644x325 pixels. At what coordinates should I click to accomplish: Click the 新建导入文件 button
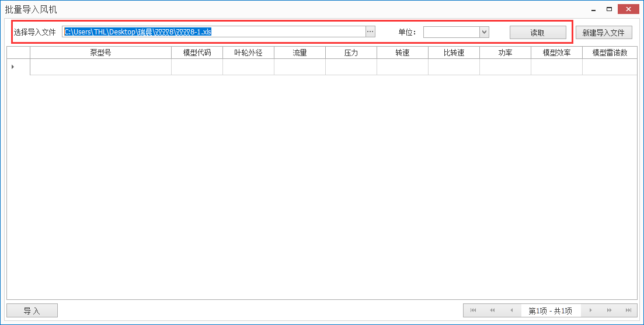point(604,33)
